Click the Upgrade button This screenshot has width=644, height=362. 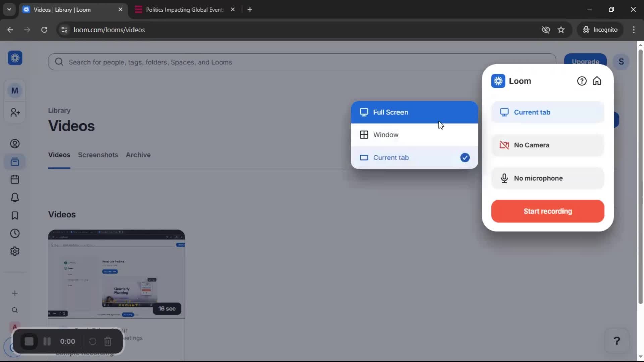(x=585, y=62)
